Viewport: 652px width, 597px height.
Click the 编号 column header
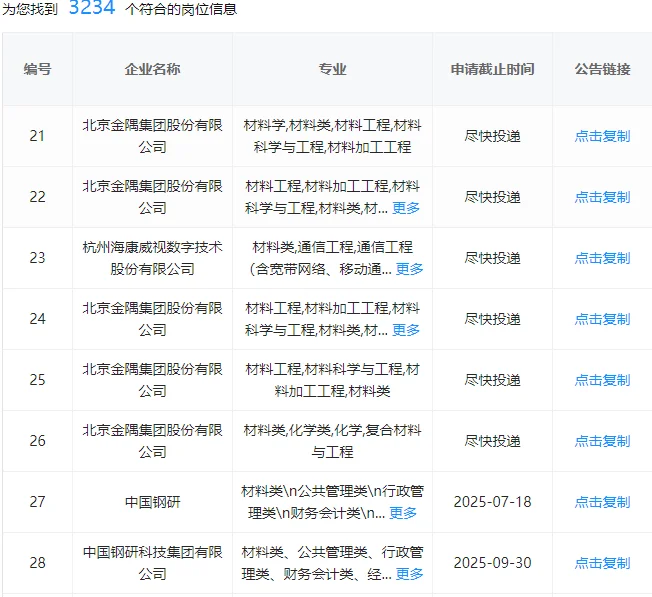click(37, 69)
